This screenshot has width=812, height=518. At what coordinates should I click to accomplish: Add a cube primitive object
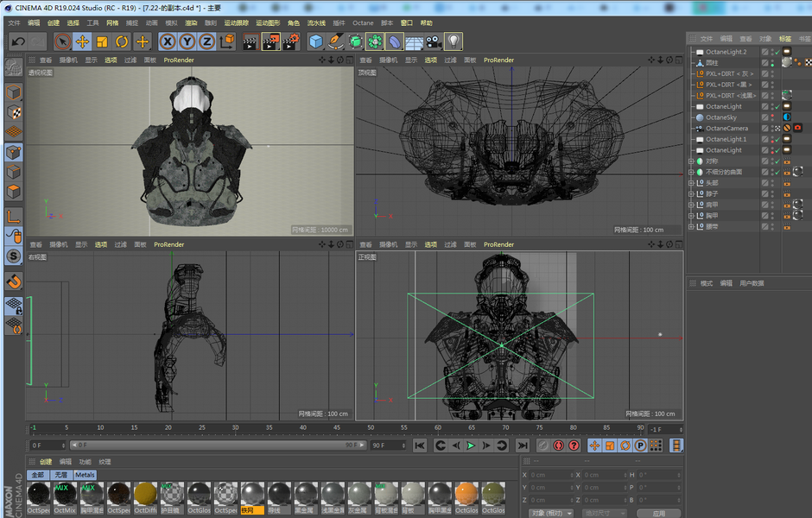tap(316, 41)
